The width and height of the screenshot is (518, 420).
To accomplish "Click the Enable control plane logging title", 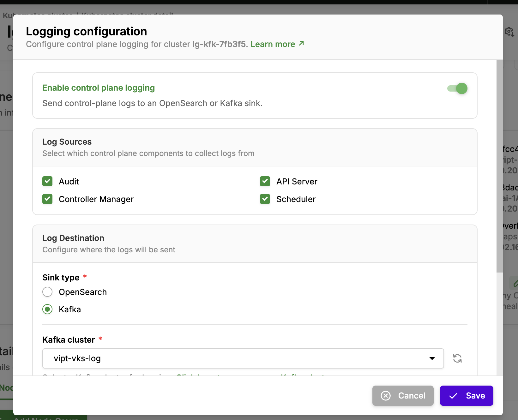I will point(99,88).
